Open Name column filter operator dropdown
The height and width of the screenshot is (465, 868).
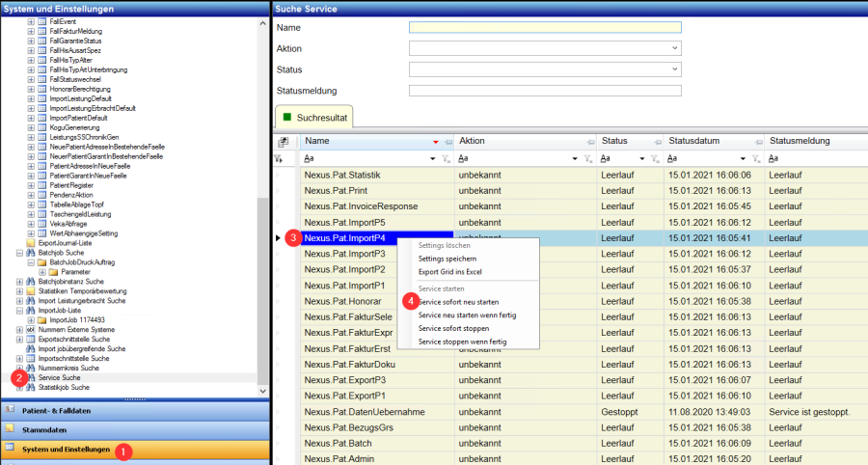click(431, 158)
